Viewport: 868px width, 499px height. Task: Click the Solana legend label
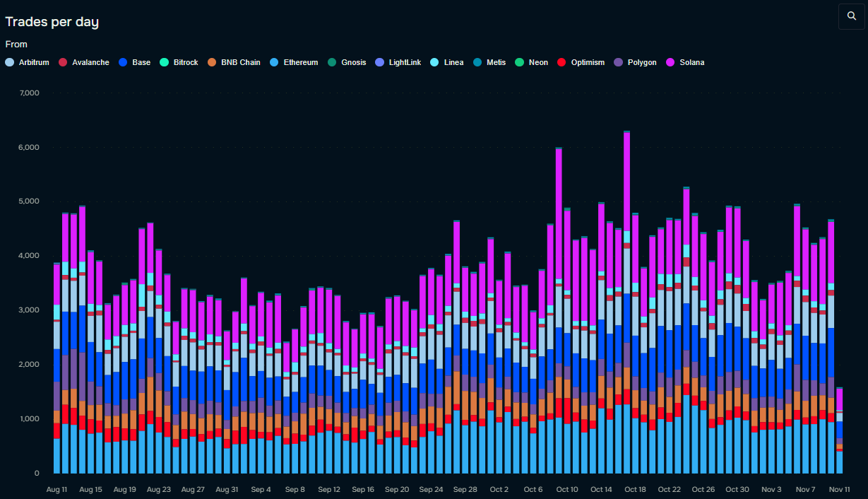pos(692,62)
